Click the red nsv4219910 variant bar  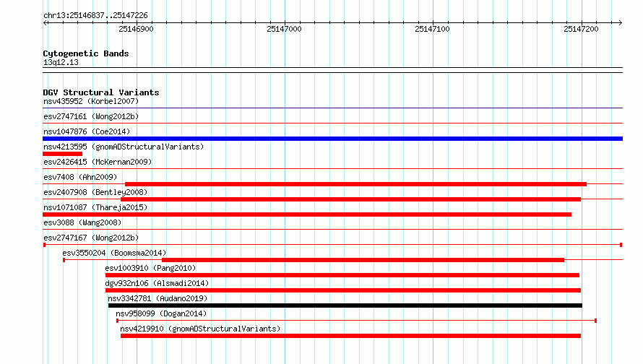pos(350,336)
